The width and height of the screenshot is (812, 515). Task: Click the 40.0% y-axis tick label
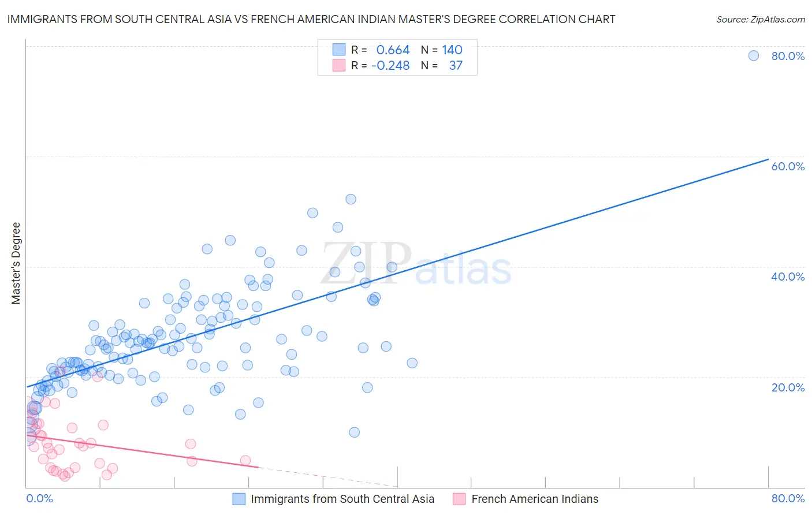(x=788, y=277)
